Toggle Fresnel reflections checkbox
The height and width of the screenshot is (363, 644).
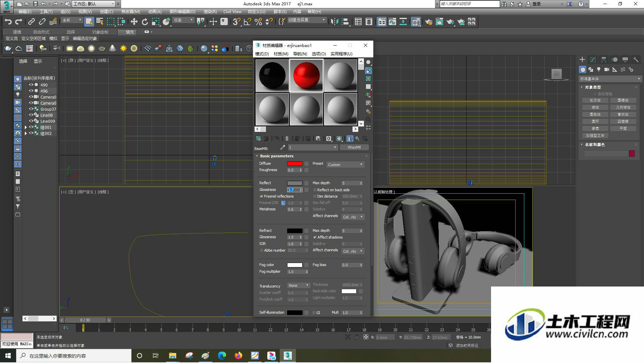tap(262, 196)
